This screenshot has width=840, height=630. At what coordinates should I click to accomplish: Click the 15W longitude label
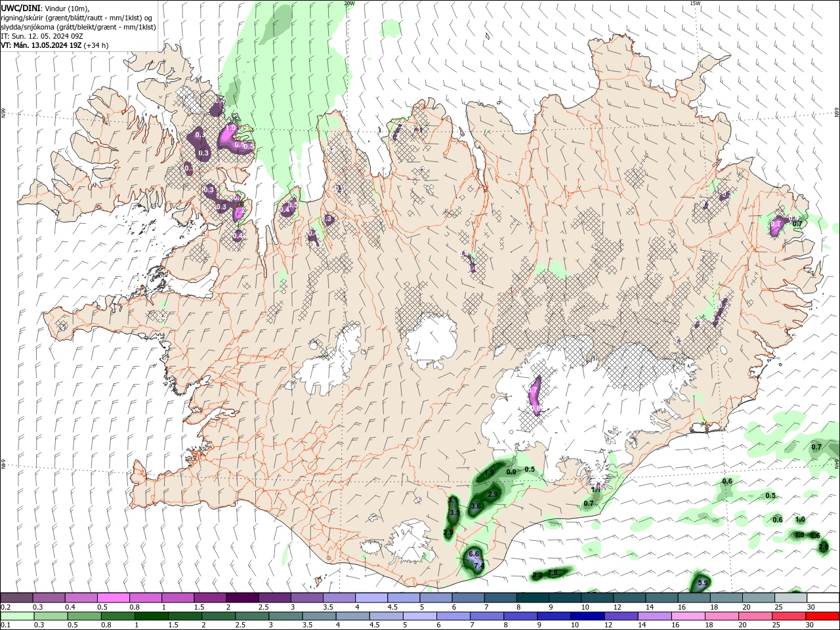click(x=695, y=3)
